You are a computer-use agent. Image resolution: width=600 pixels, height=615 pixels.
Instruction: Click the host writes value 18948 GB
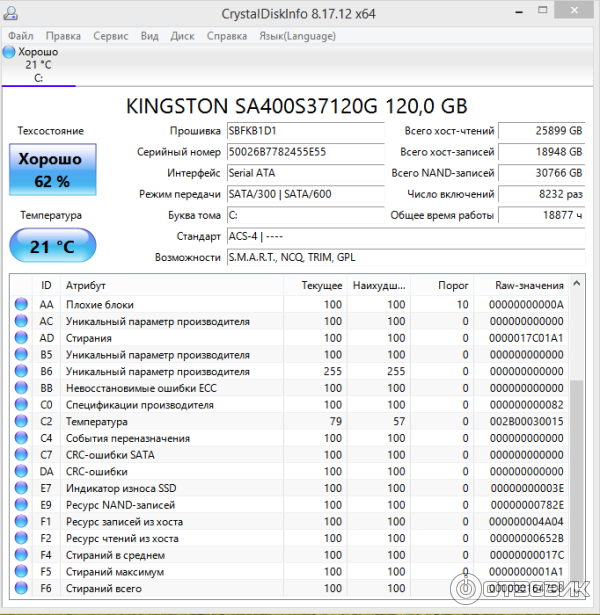coord(542,152)
